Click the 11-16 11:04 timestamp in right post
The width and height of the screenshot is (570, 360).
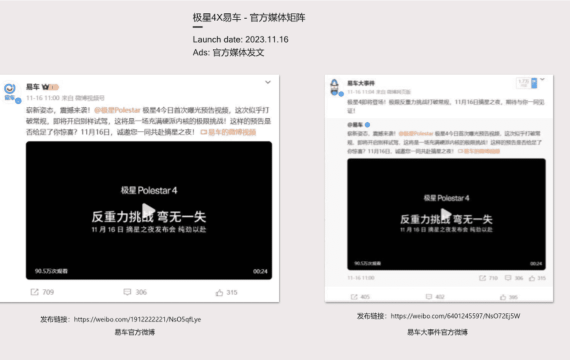click(360, 92)
